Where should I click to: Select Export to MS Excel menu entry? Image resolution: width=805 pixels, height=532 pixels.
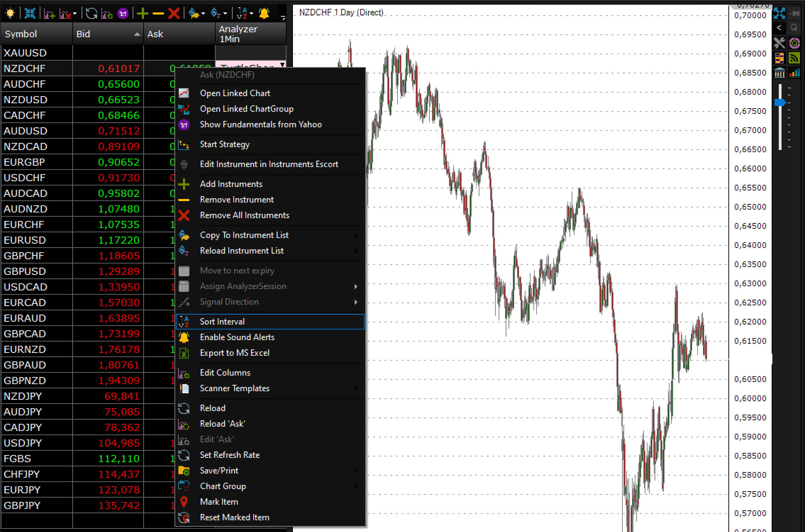(x=234, y=353)
